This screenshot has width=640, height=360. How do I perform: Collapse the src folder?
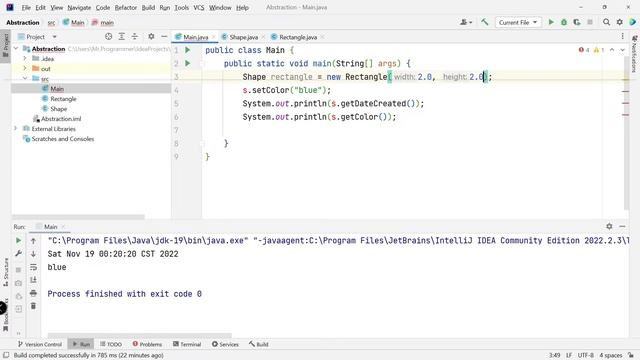(x=25, y=78)
